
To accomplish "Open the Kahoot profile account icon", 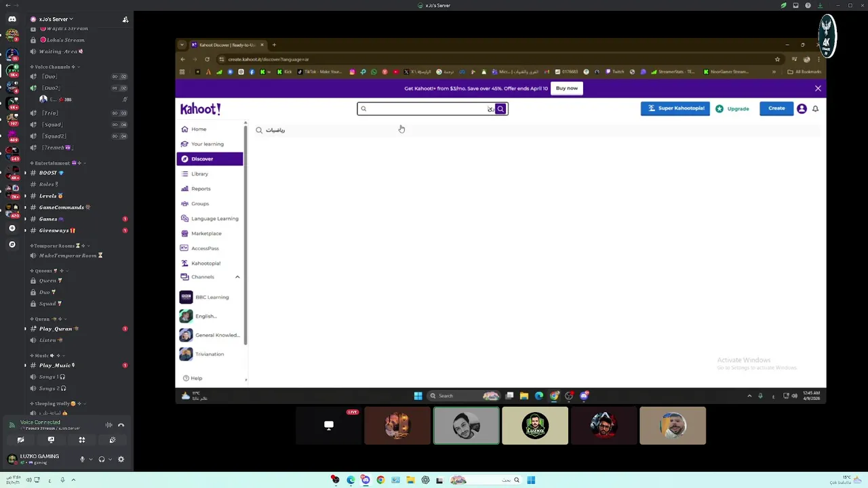I will pos(802,108).
